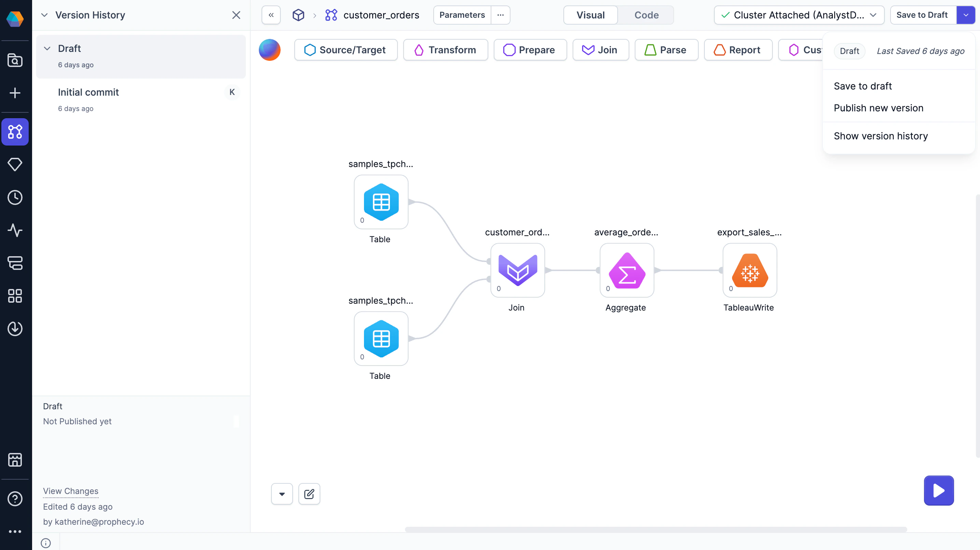Open the clock history icon in sidebar

[15, 197]
